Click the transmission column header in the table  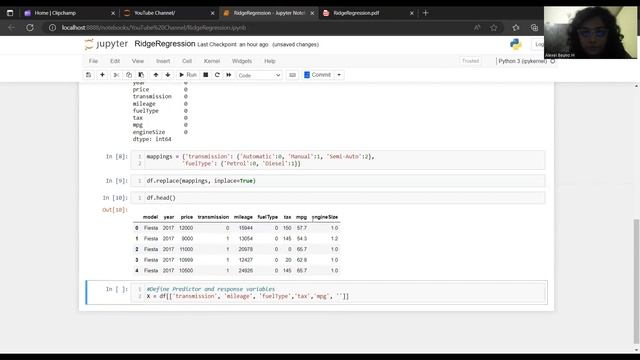[213, 217]
